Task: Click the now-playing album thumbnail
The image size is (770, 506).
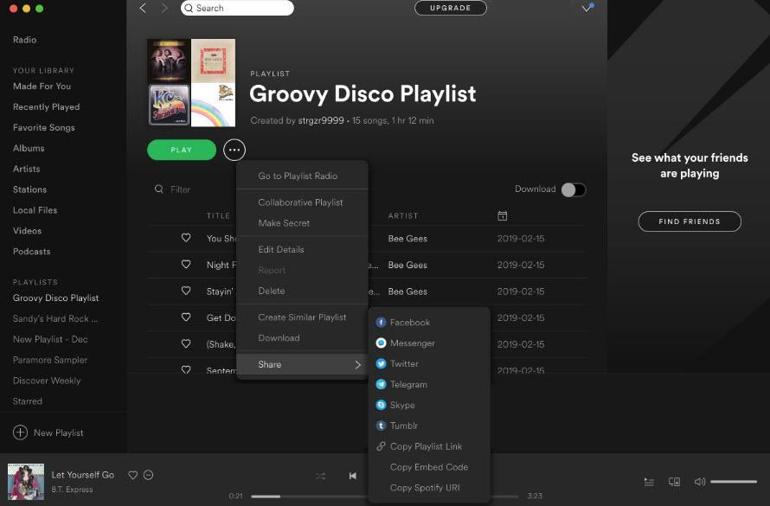Action: point(26,481)
